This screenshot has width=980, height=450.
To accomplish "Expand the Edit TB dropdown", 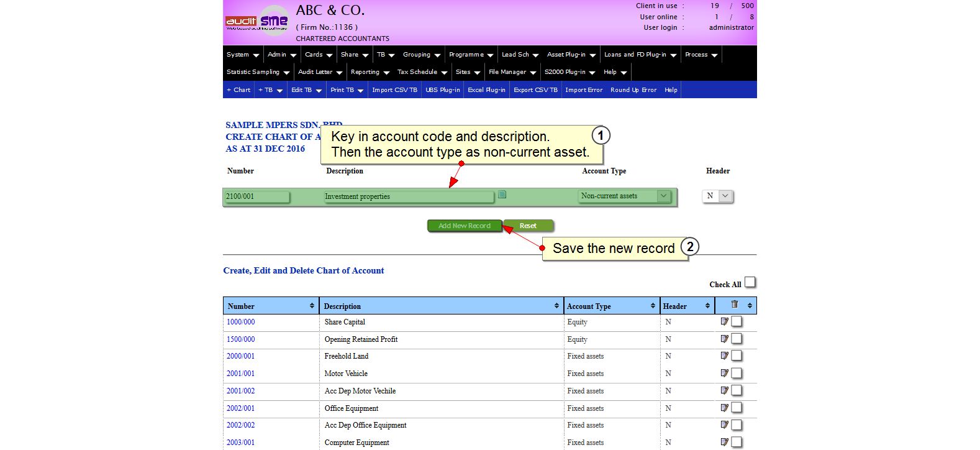I will coord(307,90).
